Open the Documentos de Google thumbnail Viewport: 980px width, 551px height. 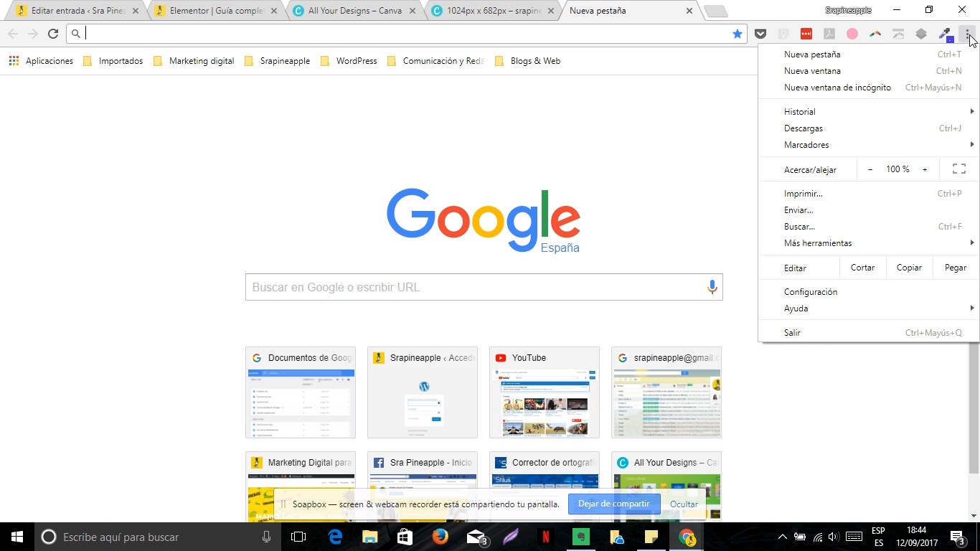[x=301, y=392]
